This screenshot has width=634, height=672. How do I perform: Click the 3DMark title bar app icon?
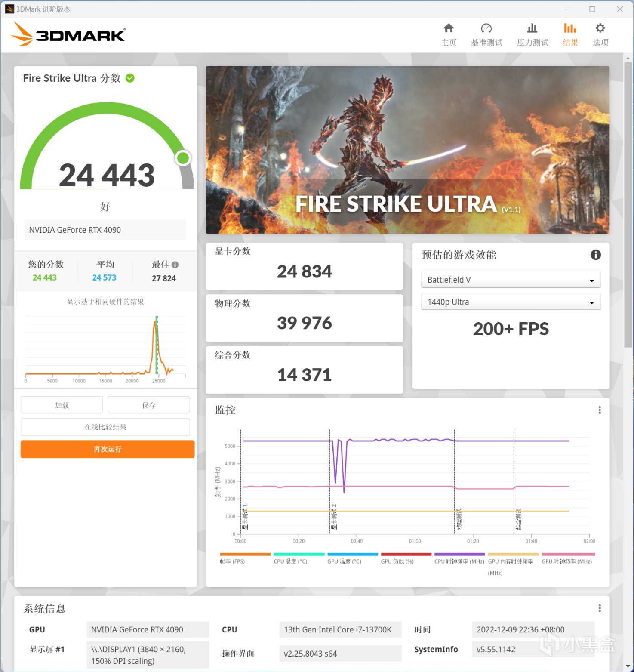point(9,9)
